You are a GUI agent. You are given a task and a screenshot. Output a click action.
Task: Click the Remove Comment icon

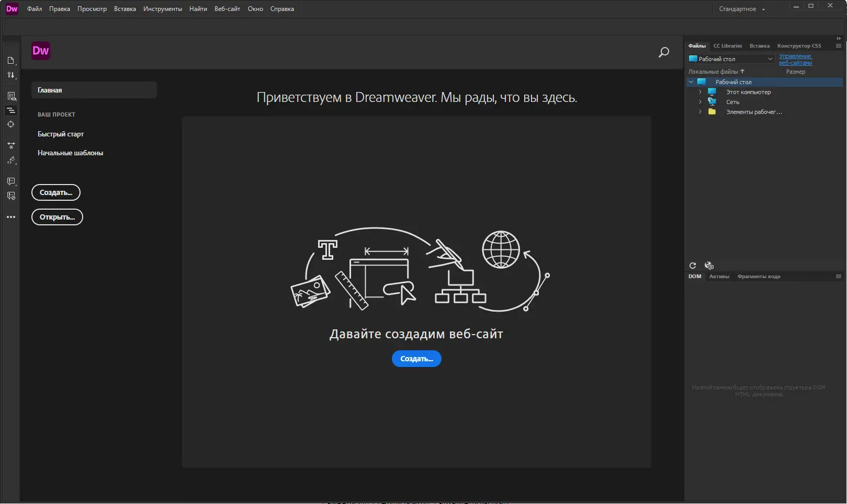point(10,196)
